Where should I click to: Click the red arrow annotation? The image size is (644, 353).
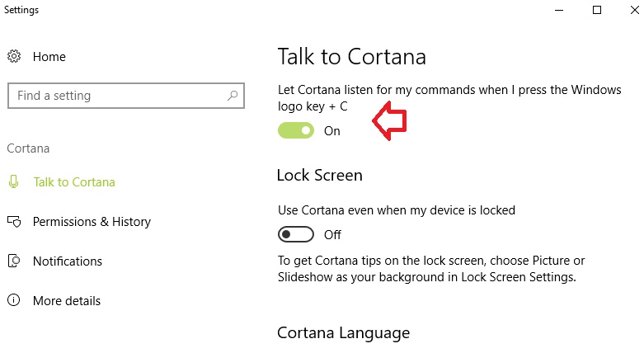point(389,121)
